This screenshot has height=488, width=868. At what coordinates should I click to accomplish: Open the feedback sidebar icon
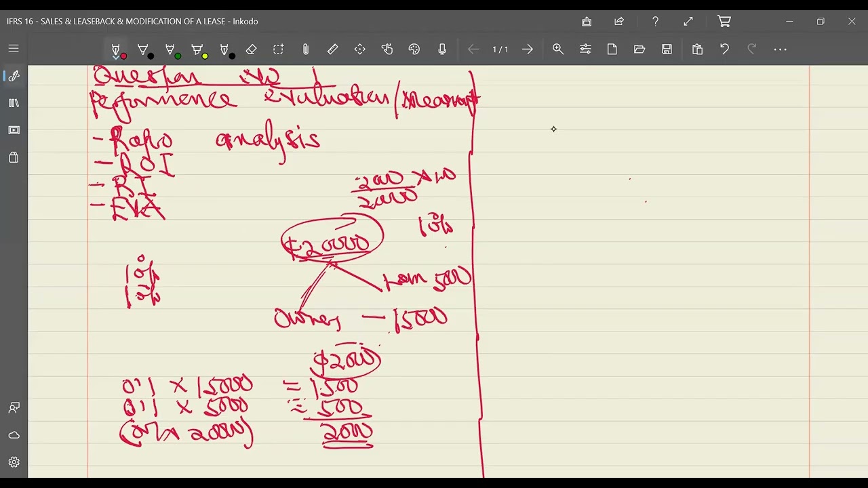point(14,408)
